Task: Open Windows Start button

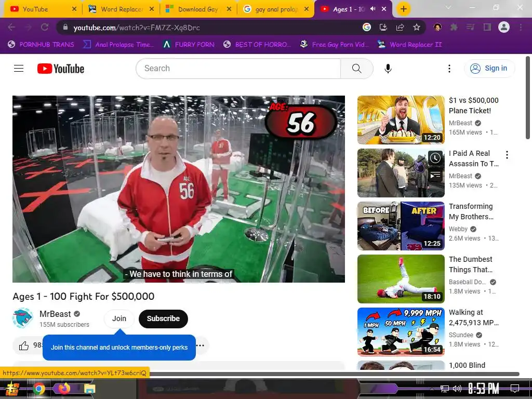Action: [12, 389]
